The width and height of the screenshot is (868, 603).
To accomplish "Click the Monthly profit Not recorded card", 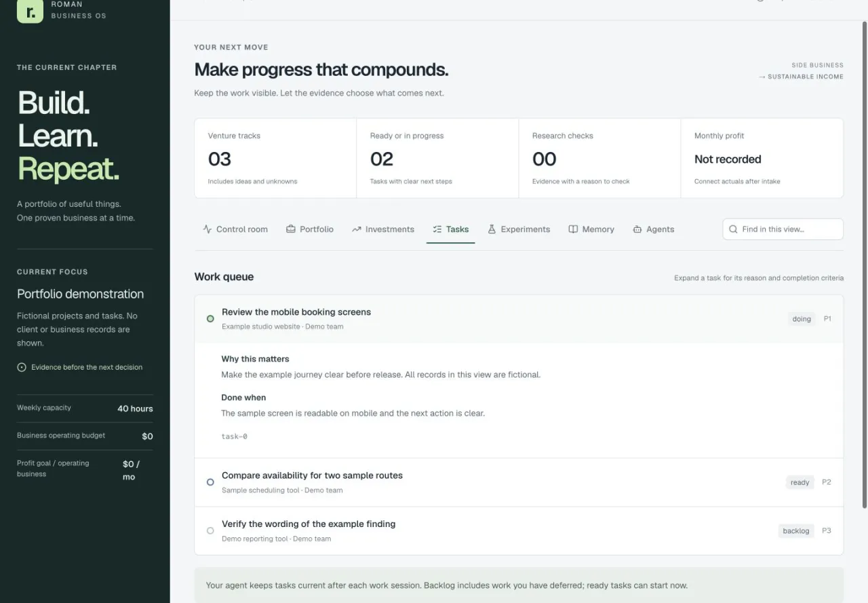I will tap(762, 158).
